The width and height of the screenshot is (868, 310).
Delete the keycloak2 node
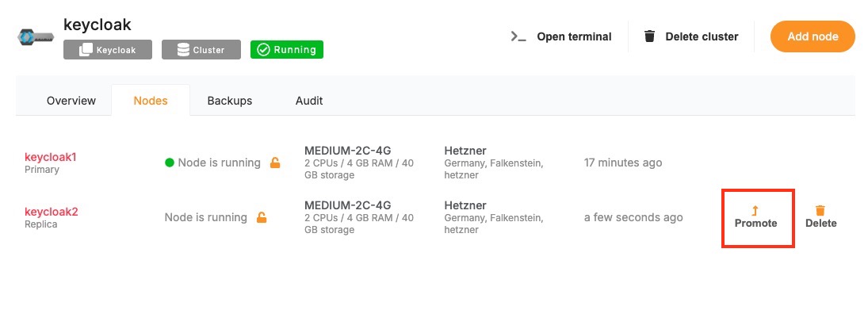coord(821,217)
